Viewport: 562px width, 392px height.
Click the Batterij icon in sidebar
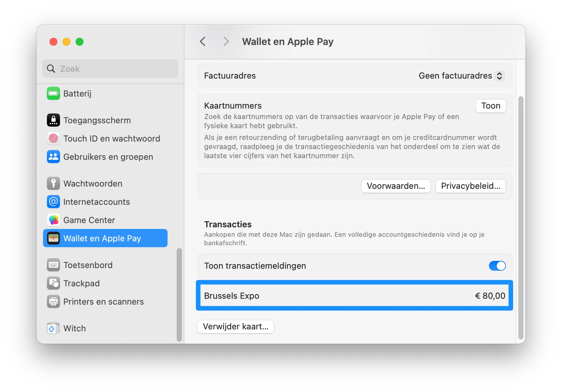[53, 94]
